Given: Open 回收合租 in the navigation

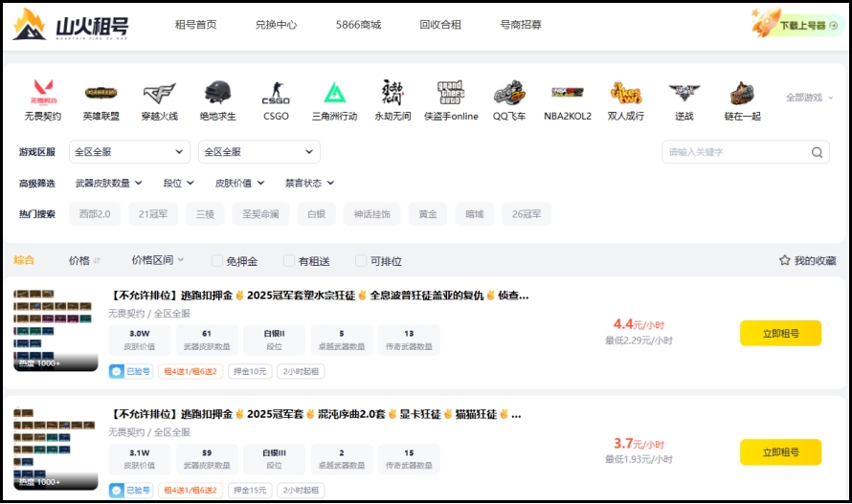Looking at the screenshot, I should pos(440,25).
